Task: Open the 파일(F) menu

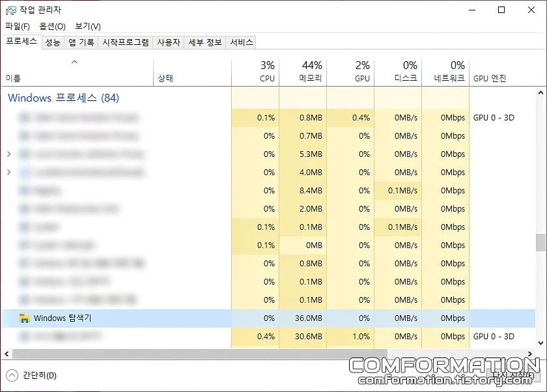Action: click(x=18, y=26)
